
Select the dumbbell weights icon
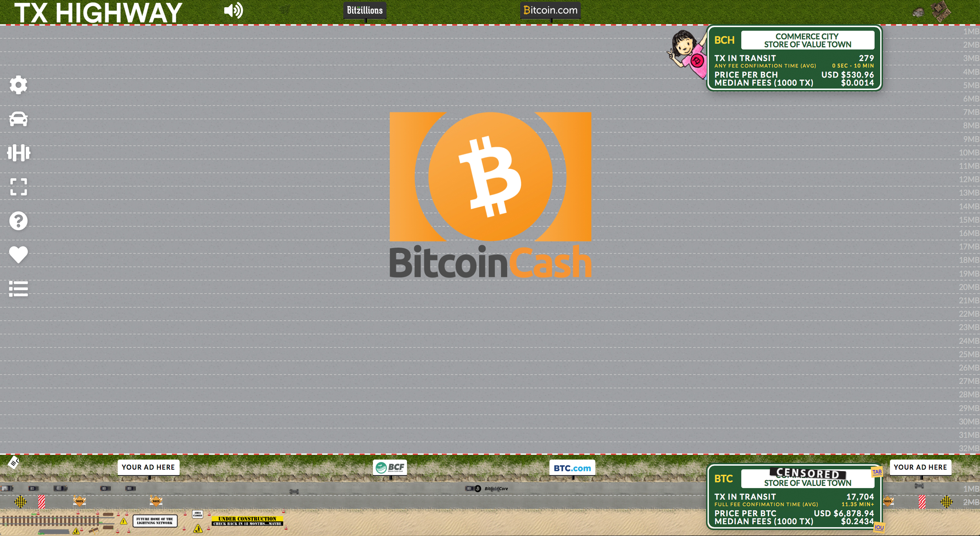click(18, 153)
